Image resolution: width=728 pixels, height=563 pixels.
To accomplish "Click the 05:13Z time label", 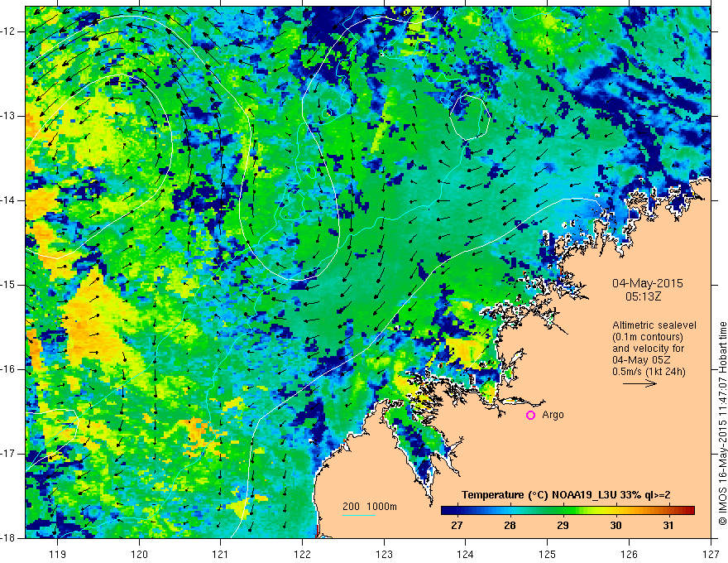I will (x=643, y=296).
